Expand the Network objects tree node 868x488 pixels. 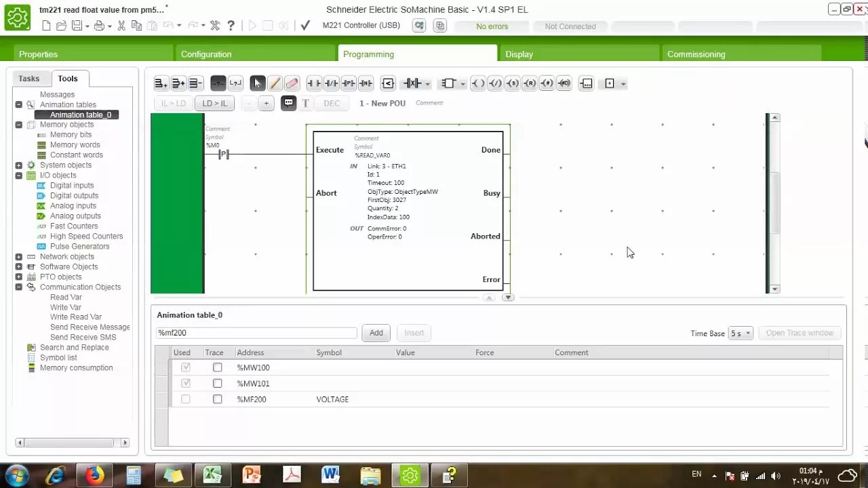point(19,257)
